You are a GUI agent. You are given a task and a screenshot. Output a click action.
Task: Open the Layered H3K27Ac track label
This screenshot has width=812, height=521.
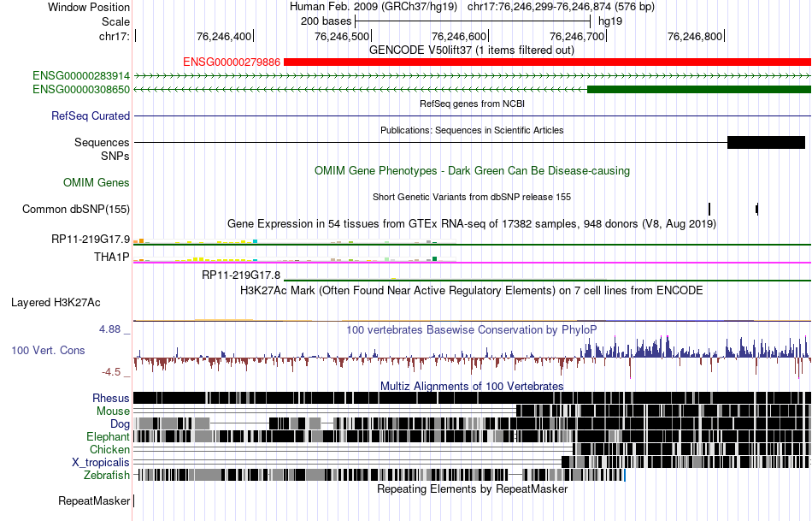[56, 303]
